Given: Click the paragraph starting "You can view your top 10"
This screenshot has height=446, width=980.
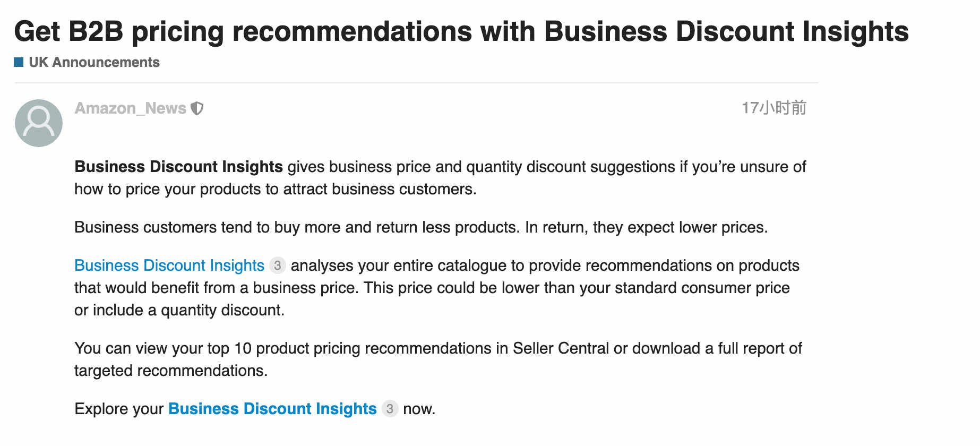Looking at the screenshot, I should pos(438,359).
